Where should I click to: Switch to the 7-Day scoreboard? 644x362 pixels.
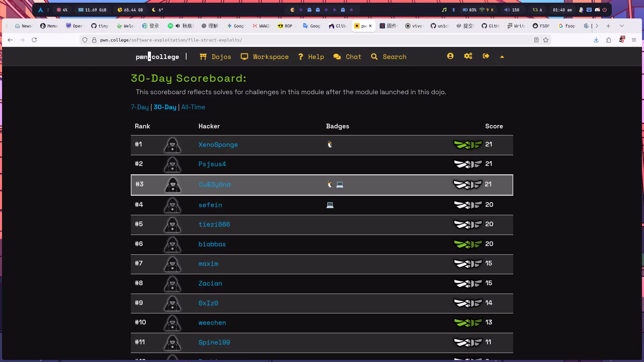pos(140,107)
